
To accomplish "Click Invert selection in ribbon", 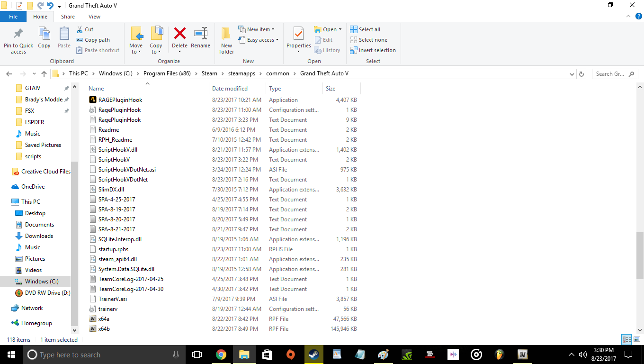I will point(373,50).
